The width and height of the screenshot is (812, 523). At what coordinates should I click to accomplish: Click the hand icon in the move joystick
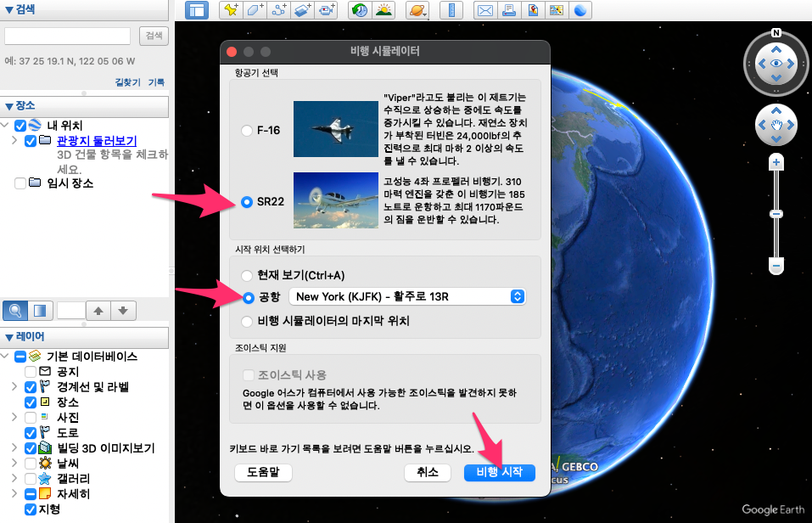[x=776, y=125]
